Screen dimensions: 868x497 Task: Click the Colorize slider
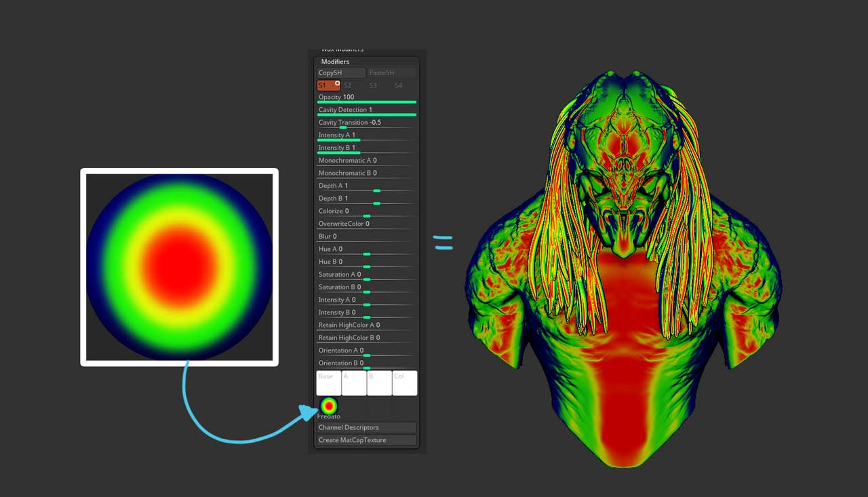(x=367, y=212)
